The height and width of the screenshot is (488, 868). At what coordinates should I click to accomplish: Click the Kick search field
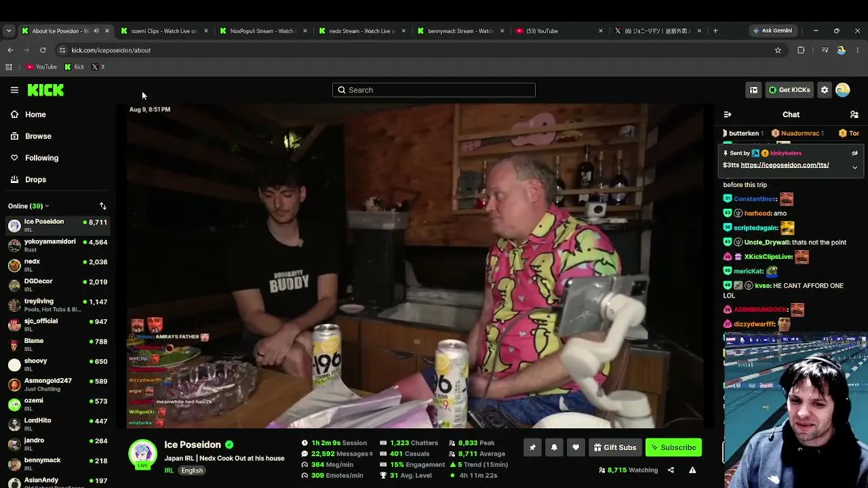[x=434, y=90]
